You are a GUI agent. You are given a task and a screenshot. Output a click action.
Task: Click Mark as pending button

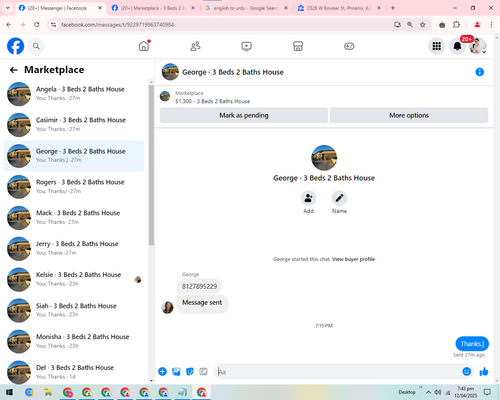[244, 115]
